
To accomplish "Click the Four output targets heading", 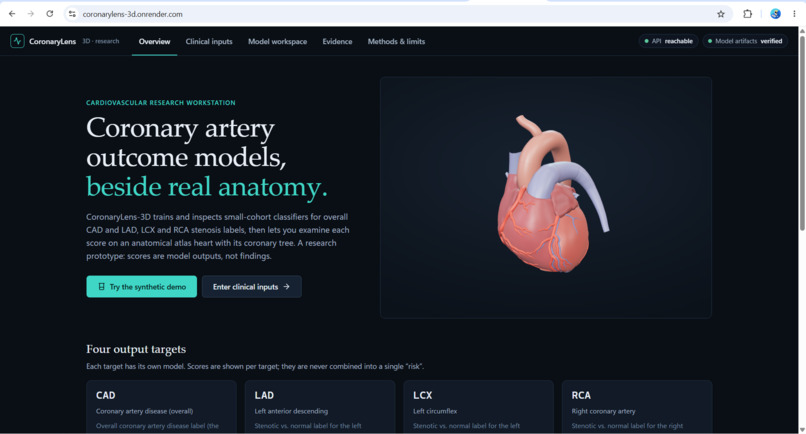I will [136, 349].
